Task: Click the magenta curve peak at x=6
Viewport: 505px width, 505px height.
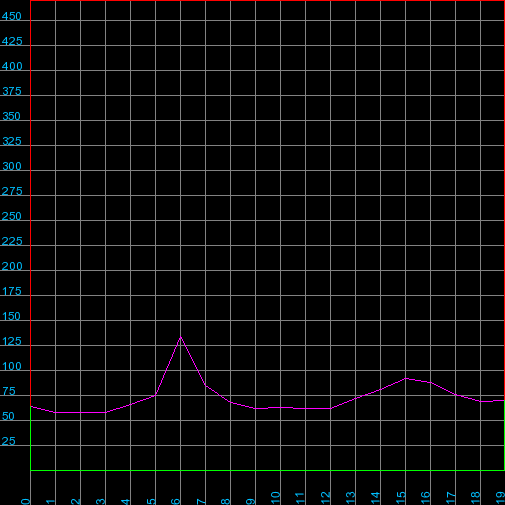Action: pos(181,337)
